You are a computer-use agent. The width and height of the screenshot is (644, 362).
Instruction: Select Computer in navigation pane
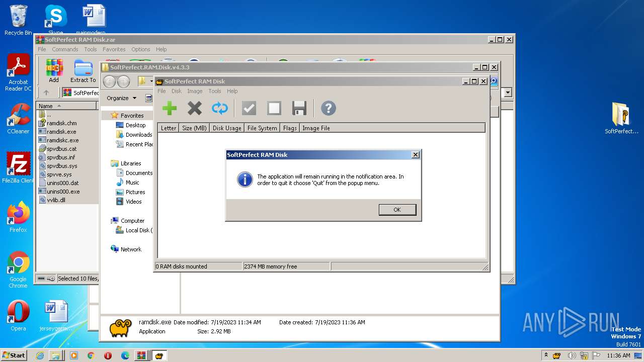pos(127,221)
